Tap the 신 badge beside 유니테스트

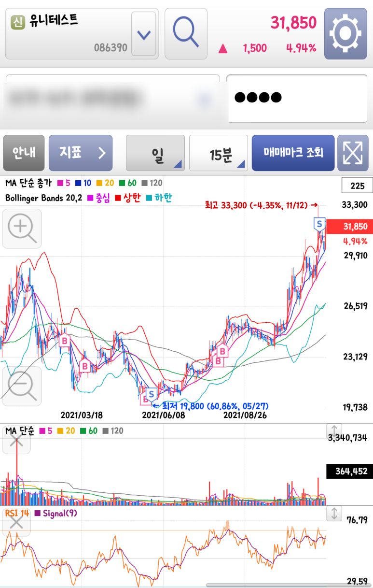coord(17,22)
